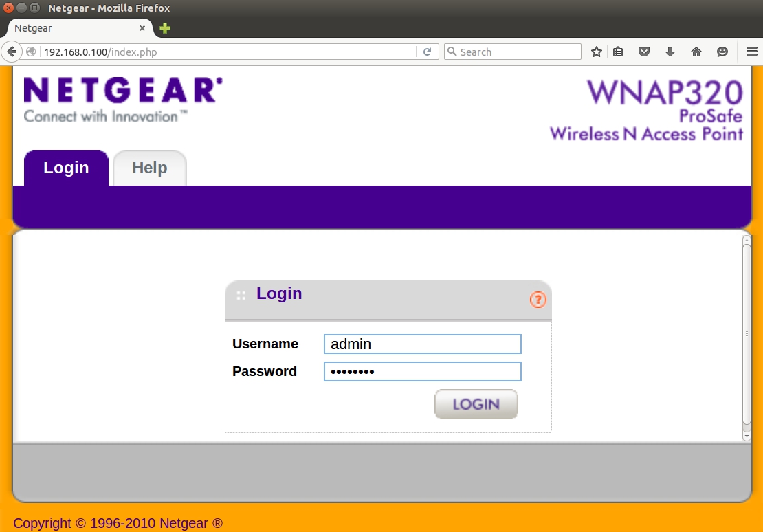Click the Pocket save icon
763x532 pixels.
[x=644, y=52]
